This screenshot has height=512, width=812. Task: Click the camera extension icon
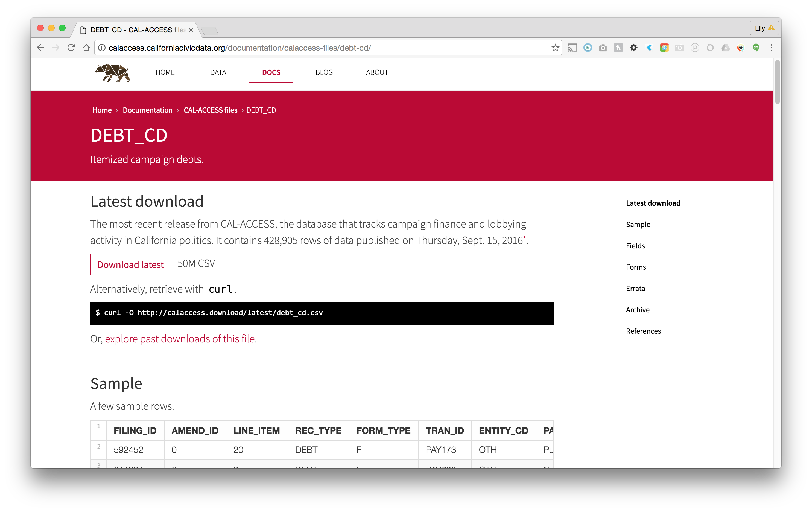click(x=603, y=48)
